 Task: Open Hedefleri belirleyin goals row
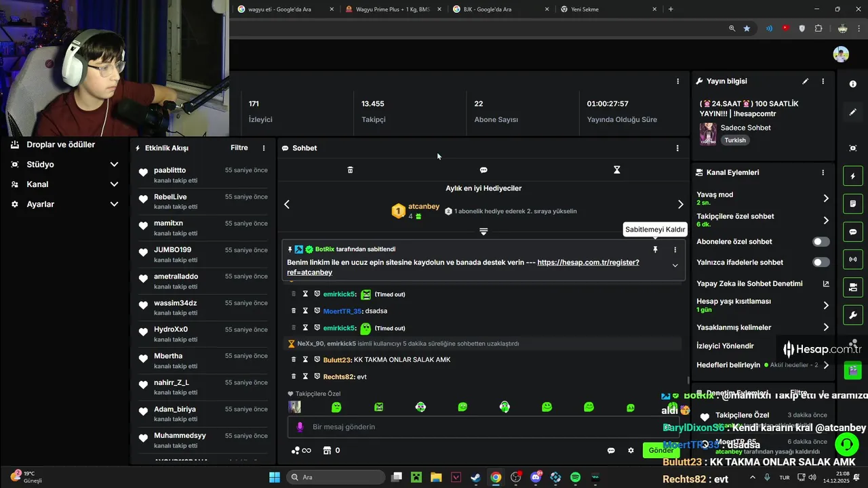(763, 365)
